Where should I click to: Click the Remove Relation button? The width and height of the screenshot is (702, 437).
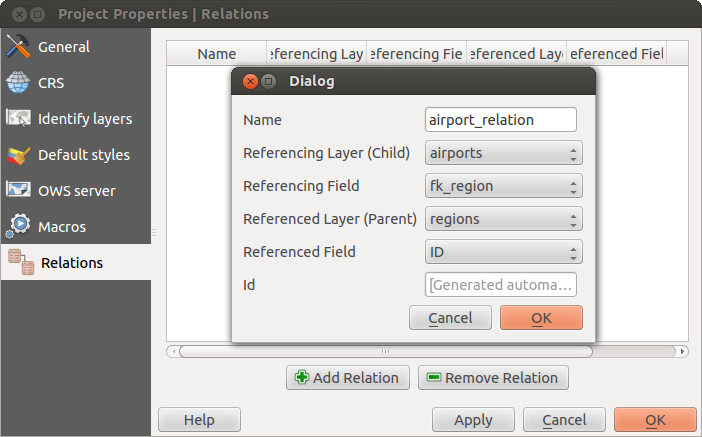click(x=493, y=378)
